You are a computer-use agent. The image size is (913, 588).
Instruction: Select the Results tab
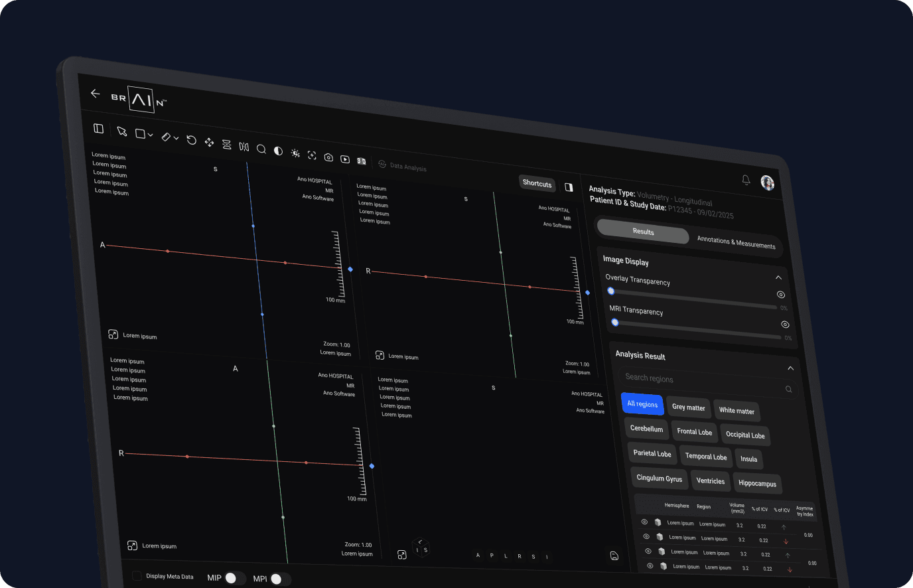click(642, 232)
